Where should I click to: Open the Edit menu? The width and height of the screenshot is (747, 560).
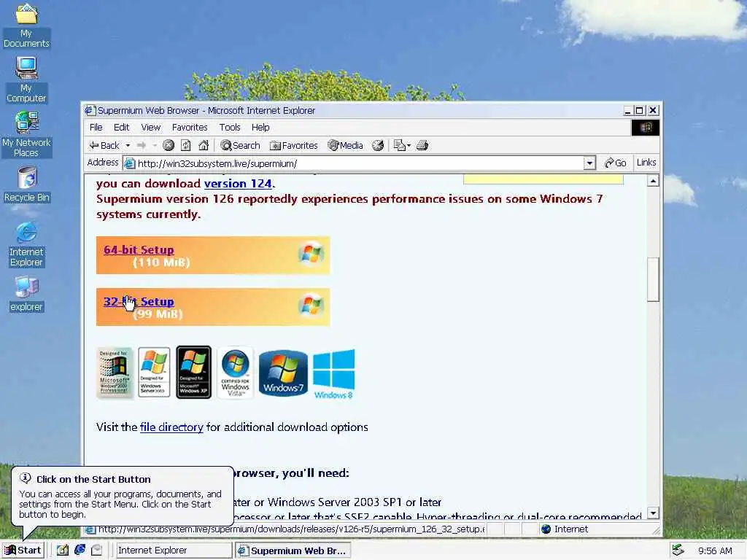click(122, 127)
